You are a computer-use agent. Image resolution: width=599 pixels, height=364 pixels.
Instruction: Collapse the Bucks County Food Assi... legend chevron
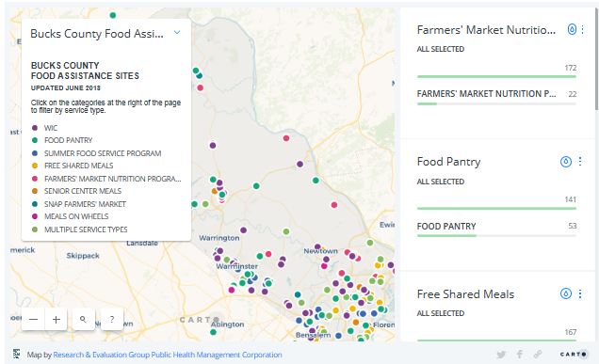pyautogui.click(x=177, y=32)
